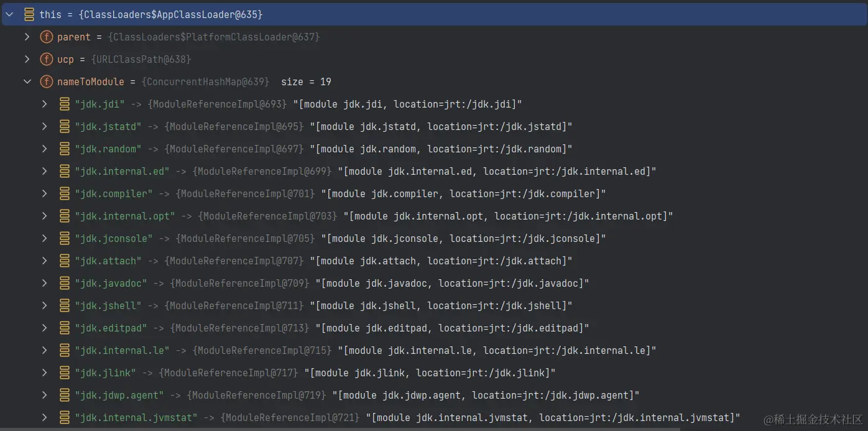Click the field icon beside nameToModule

point(46,81)
